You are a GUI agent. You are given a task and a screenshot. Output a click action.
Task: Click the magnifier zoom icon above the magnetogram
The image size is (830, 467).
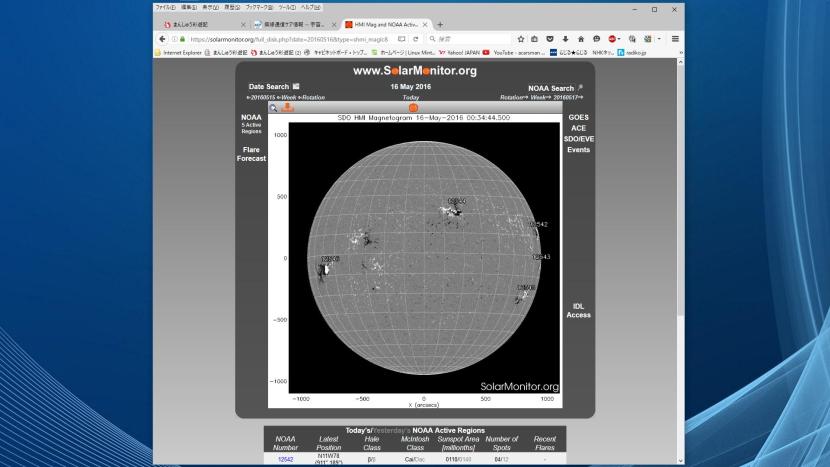point(273,108)
